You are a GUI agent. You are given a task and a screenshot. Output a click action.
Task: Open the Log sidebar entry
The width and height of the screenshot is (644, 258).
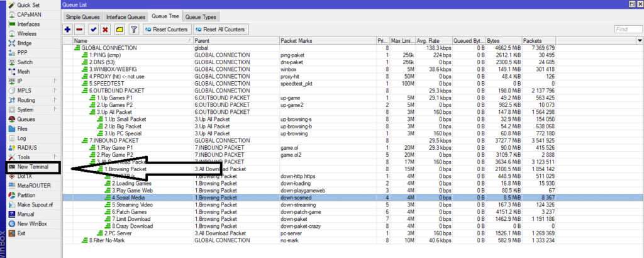coord(21,138)
